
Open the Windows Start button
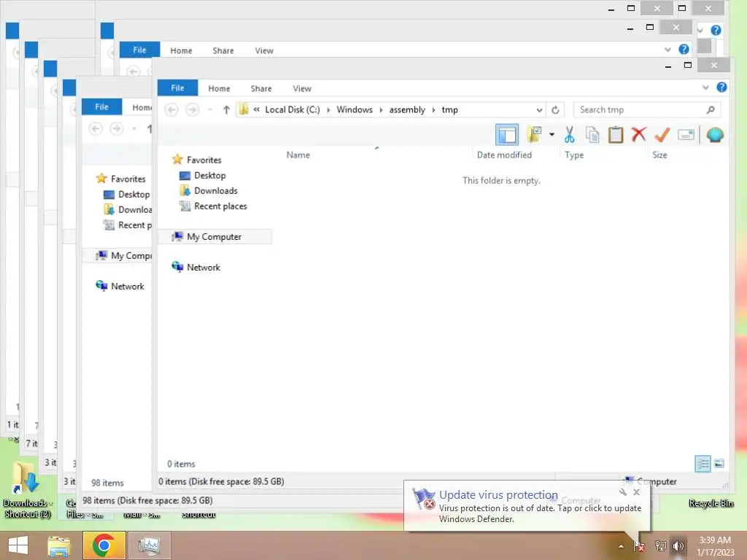pyautogui.click(x=18, y=545)
